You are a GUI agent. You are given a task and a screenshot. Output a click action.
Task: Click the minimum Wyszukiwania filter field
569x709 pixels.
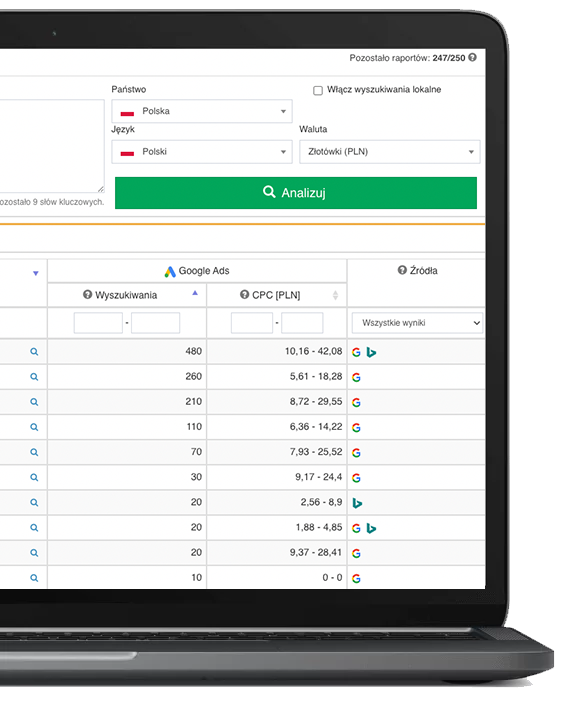pyautogui.click(x=98, y=323)
